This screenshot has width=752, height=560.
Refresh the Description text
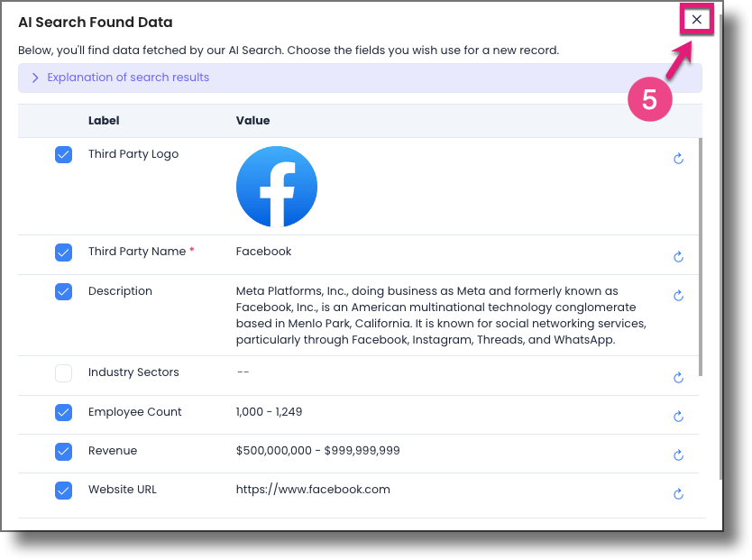click(x=678, y=295)
